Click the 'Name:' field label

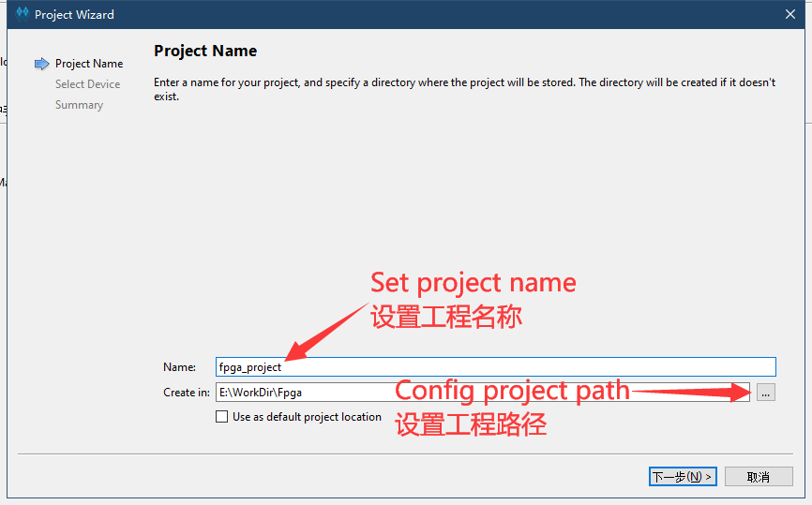[179, 367]
